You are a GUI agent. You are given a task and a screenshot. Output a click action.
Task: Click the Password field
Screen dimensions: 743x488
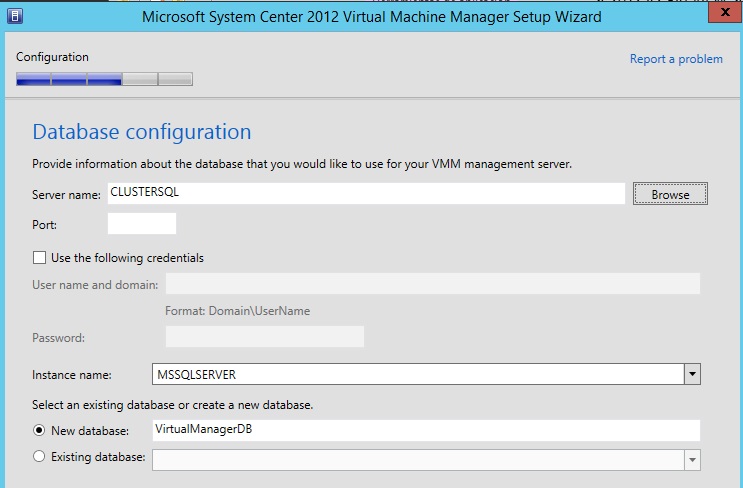(264, 337)
